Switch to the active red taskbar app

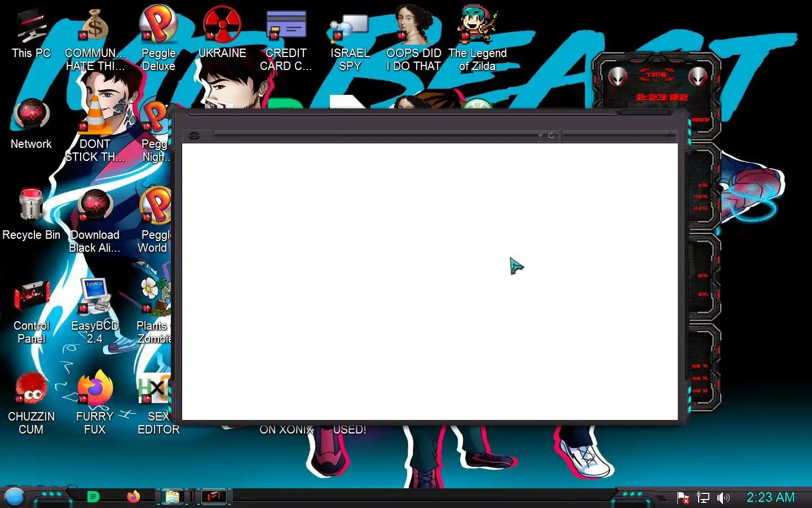pyautogui.click(x=214, y=497)
